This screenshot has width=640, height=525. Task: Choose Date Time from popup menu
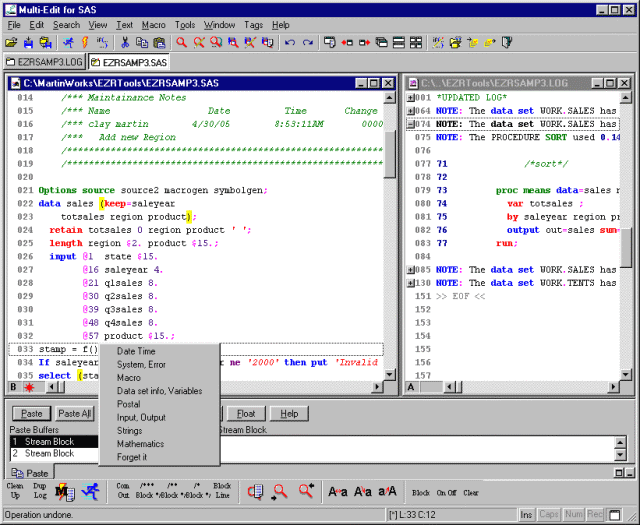point(136,351)
